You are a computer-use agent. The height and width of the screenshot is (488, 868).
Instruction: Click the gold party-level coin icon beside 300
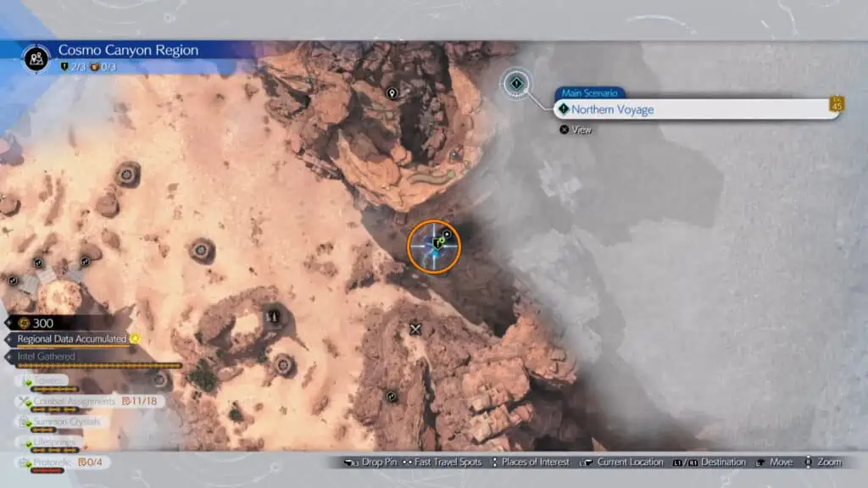(x=24, y=323)
